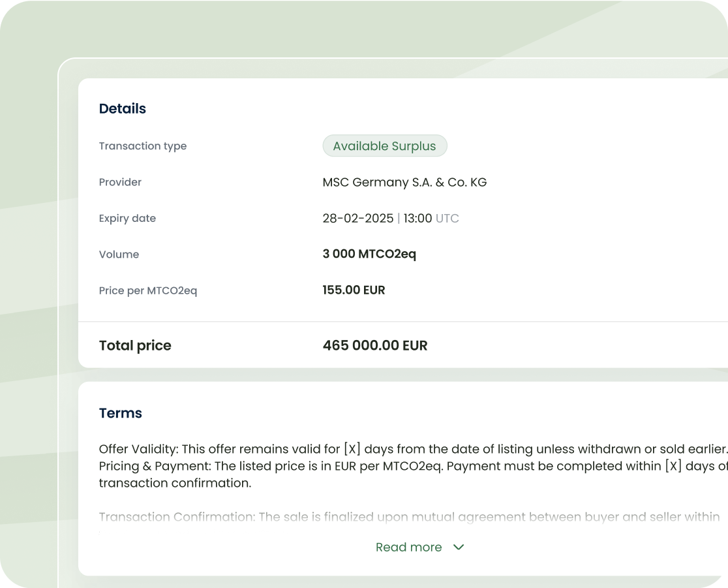Click the Volume field label
Screen dimensions: 728x588
[119, 255]
